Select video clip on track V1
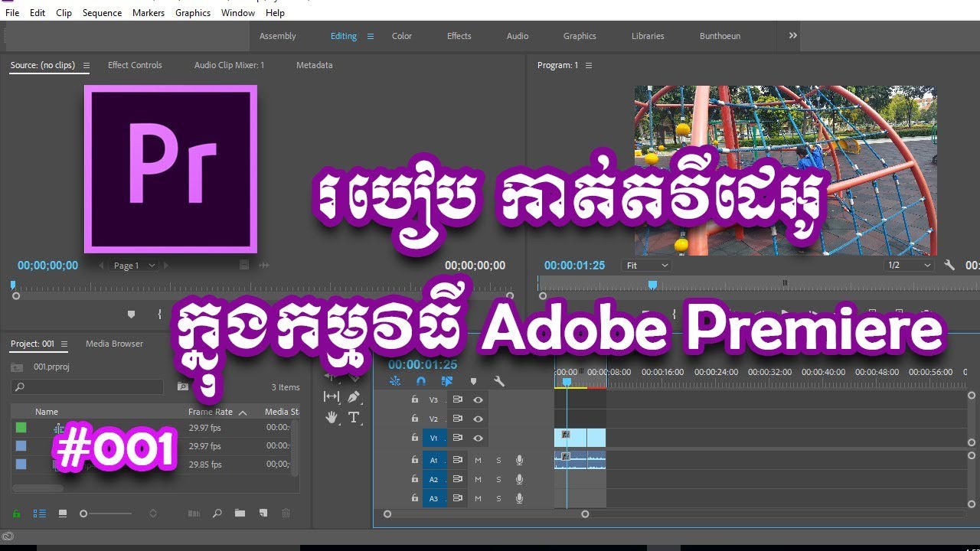 pos(580,438)
